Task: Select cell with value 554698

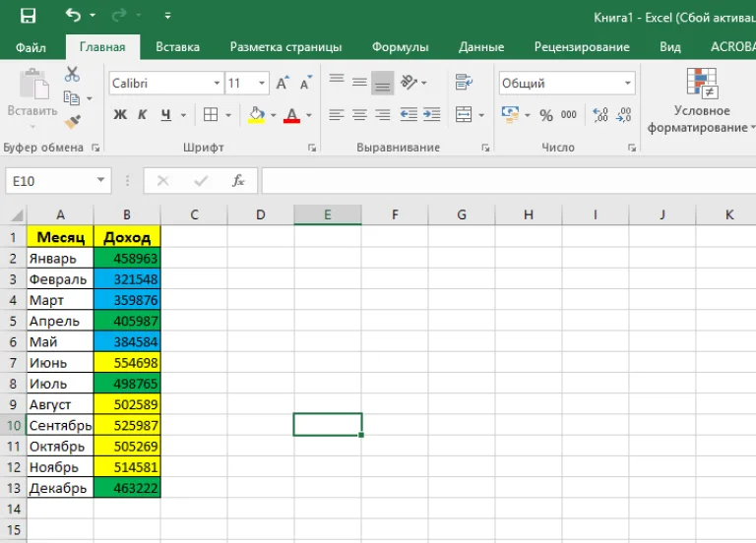Action: point(127,362)
